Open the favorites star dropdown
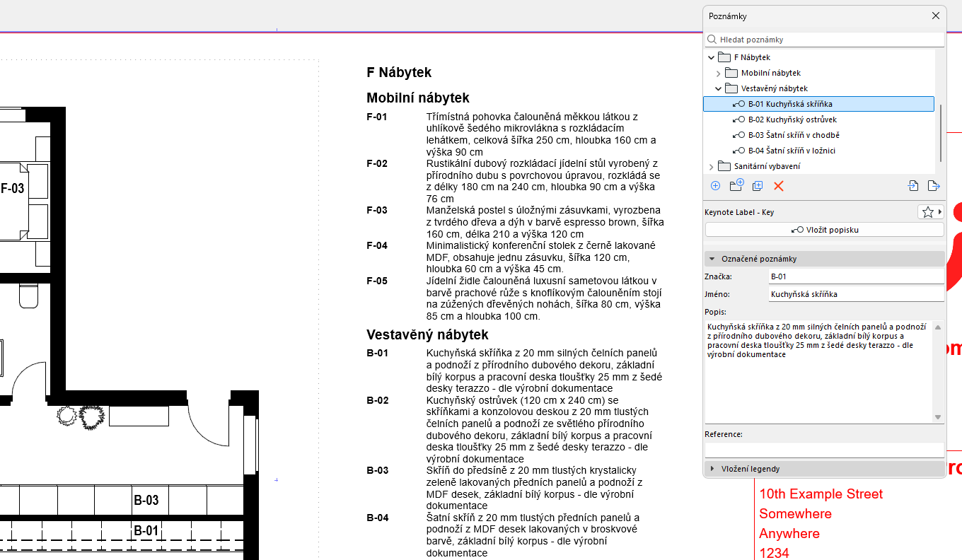This screenshot has height=560, width=962. pyautogui.click(x=931, y=212)
